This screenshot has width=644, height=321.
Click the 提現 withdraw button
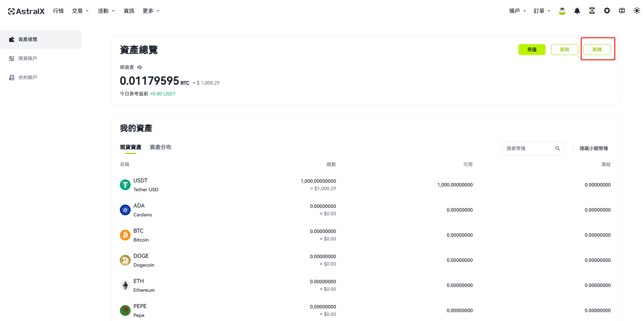565,50
